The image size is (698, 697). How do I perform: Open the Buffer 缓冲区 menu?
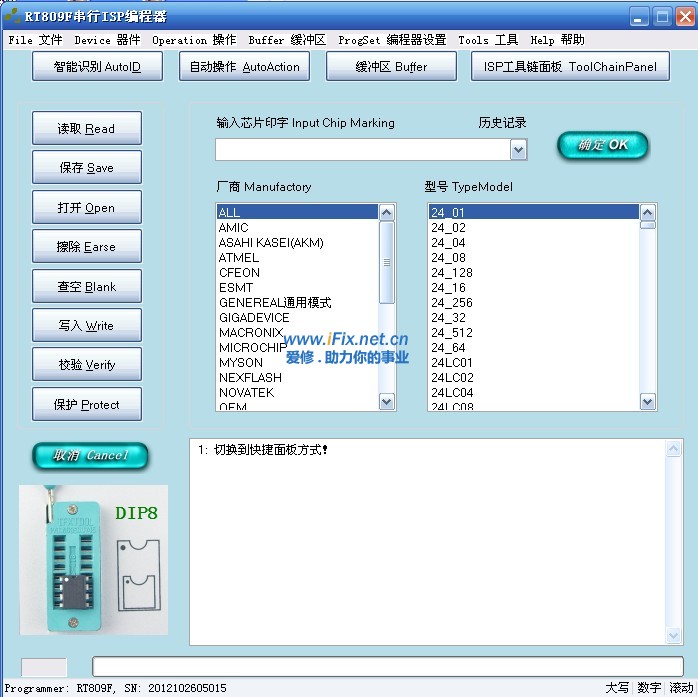coord(287,40)
